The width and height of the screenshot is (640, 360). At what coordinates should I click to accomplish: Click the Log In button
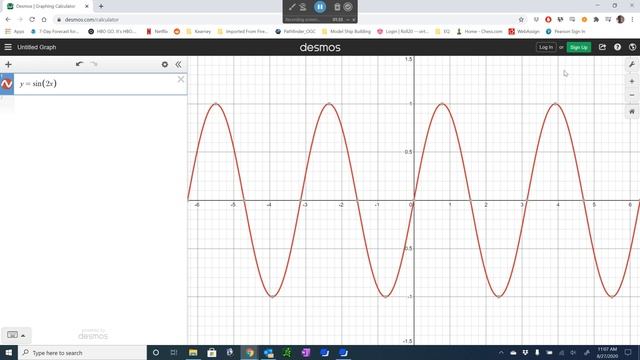[546, 47]
